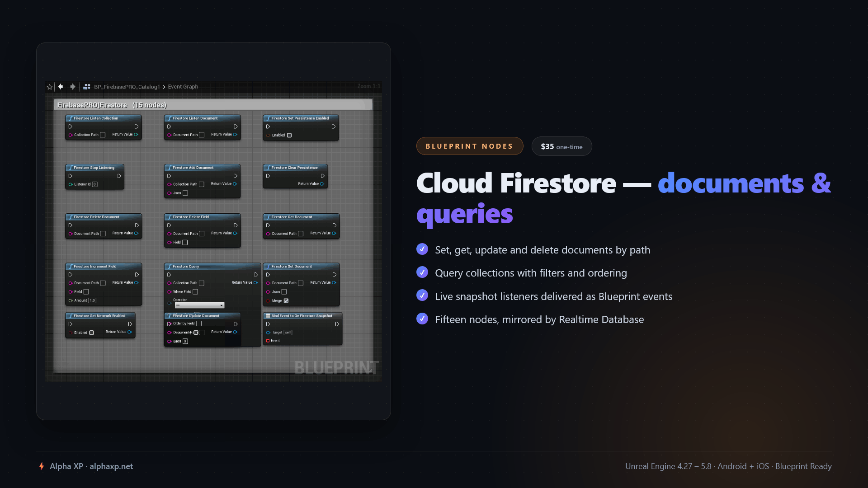Click Event Graph in the breadcrumb
Image resolution: width=868 pixels, height=488 pixels.
(183, 87)
